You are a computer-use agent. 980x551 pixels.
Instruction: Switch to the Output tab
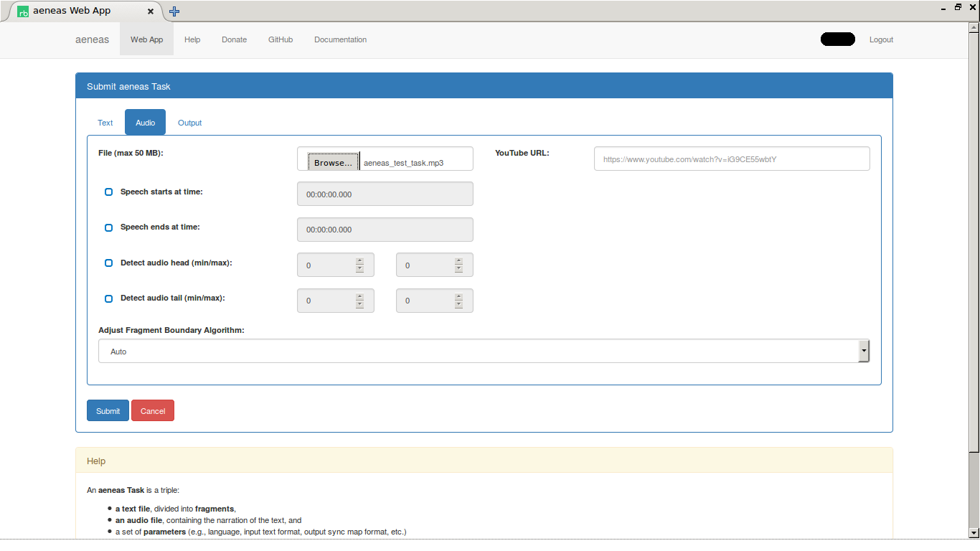pos(189,123)
